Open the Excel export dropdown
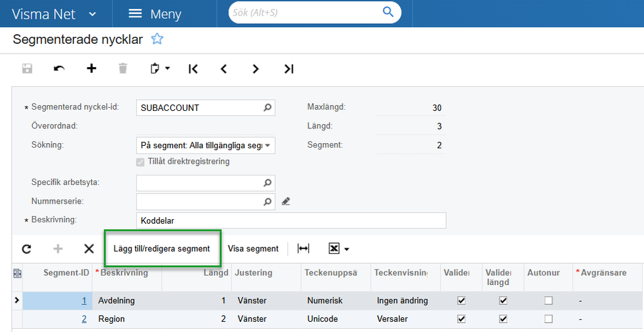The height and width of the screenshot is (332, 644). coord(339,248)
